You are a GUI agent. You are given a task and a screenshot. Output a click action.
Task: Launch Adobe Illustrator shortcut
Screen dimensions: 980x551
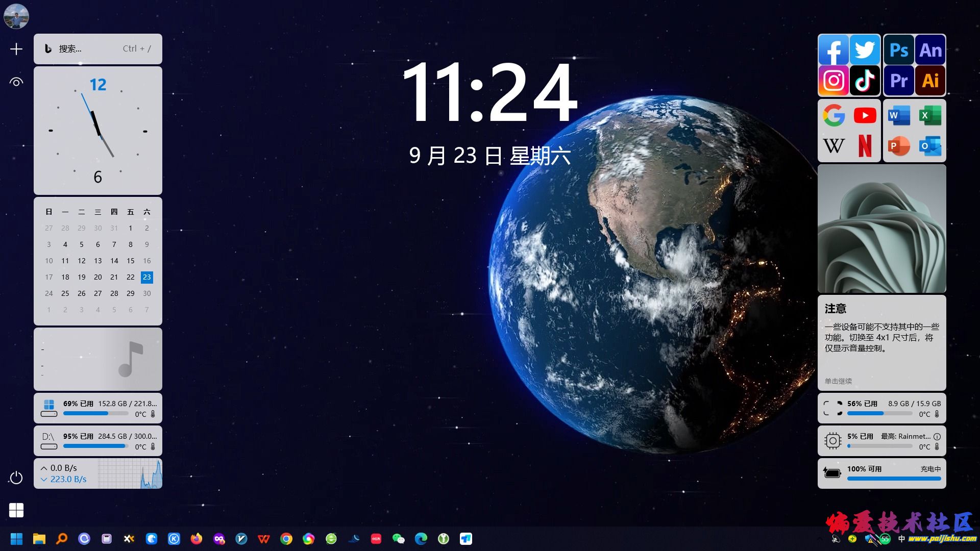[x=930, y=81]
